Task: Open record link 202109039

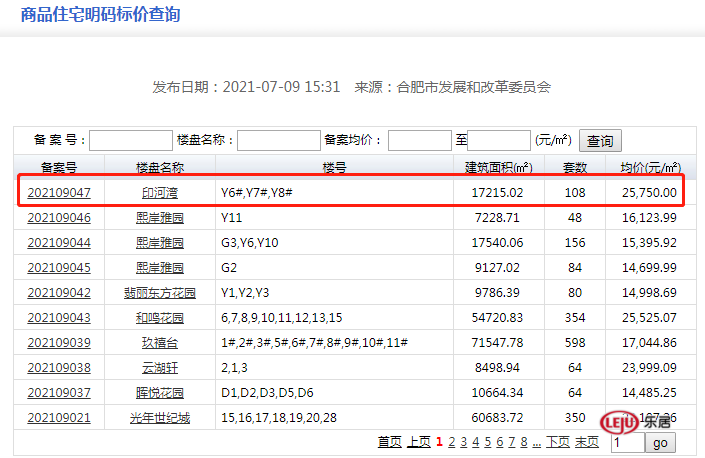Action: [59, 343]
